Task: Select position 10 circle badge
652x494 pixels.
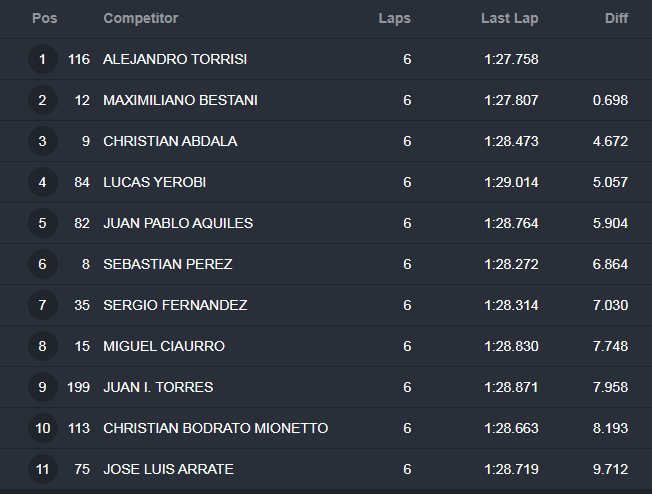Action: [x=42, y=428]
